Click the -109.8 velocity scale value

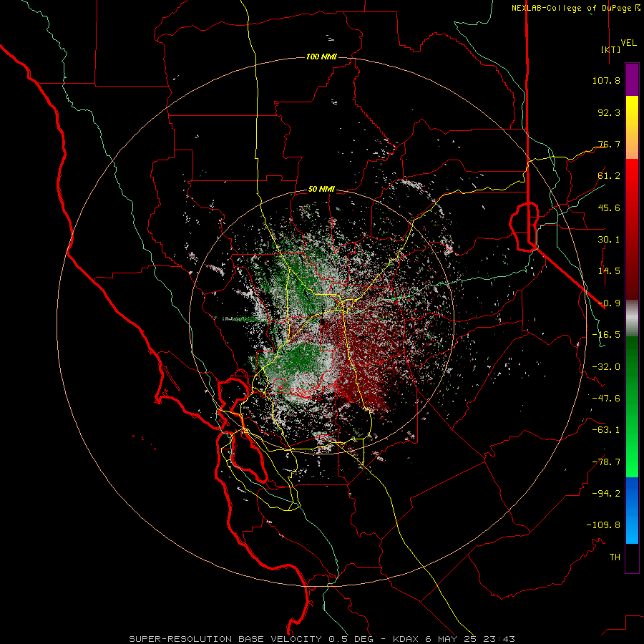click(603, 525)
